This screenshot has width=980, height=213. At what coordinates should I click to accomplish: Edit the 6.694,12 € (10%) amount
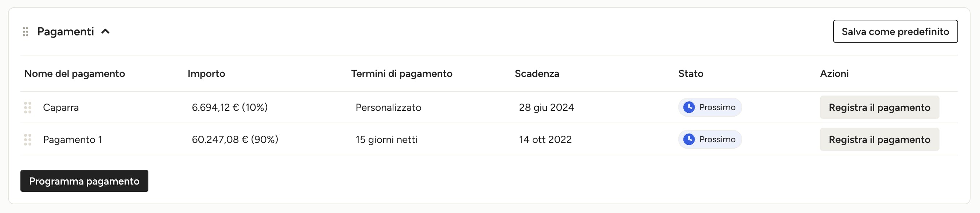coord(230,108)
